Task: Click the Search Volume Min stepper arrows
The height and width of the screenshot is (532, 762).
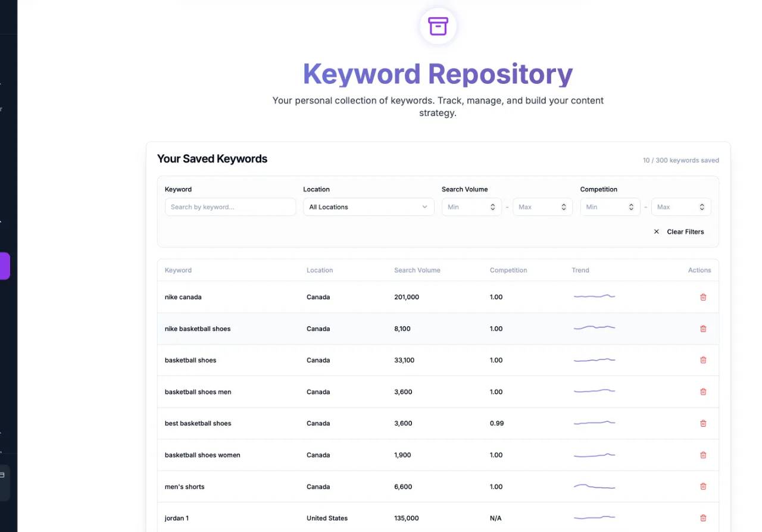Action: pos(493,207)
